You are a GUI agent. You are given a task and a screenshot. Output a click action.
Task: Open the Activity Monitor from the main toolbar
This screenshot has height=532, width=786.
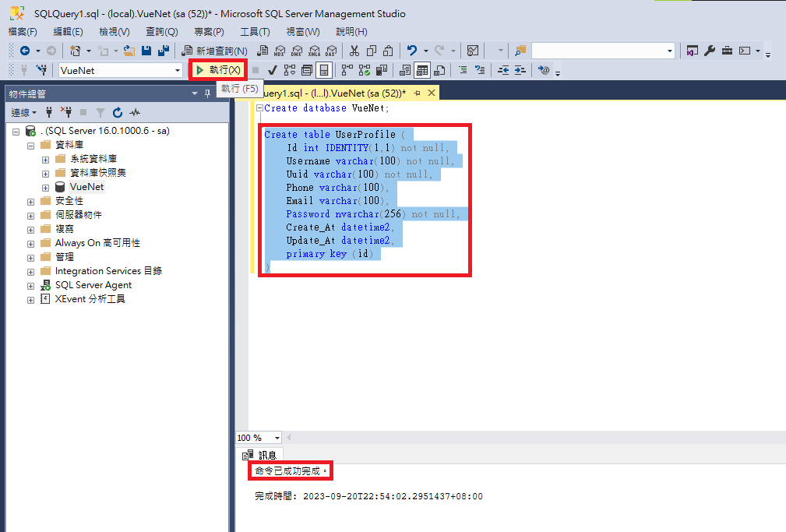pos(473,51)
